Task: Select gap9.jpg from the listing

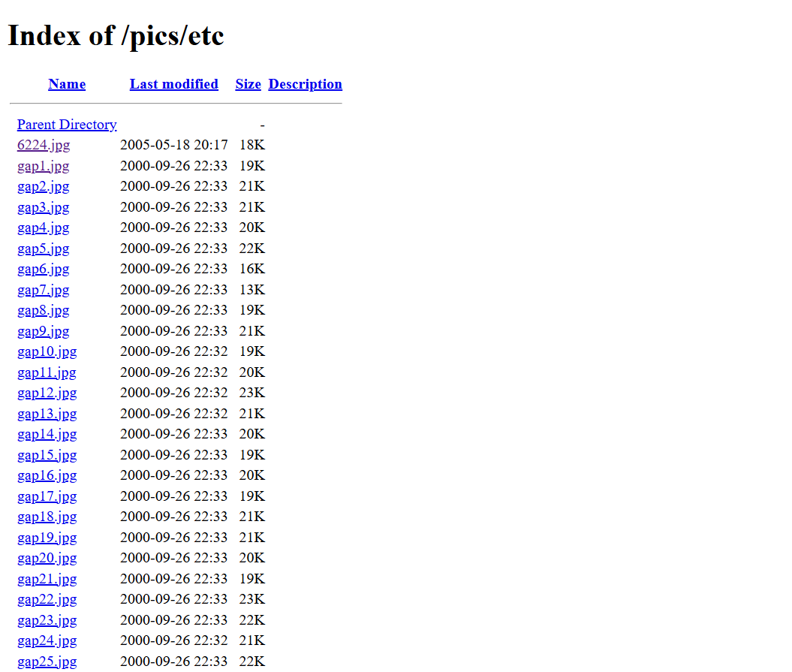Action: [44, 331]
